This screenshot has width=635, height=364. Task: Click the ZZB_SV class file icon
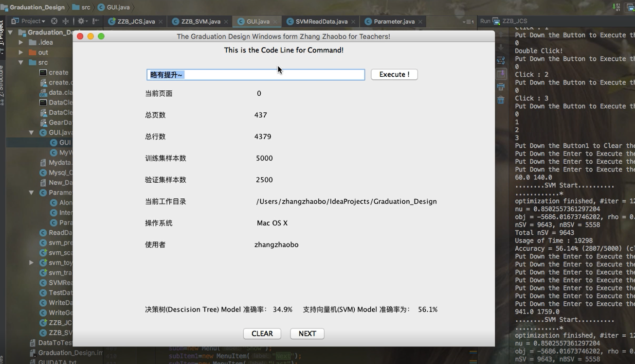click(43, 333)
